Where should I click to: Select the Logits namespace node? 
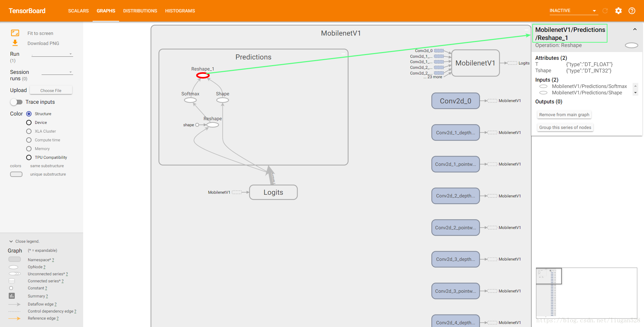coord(273,192)
